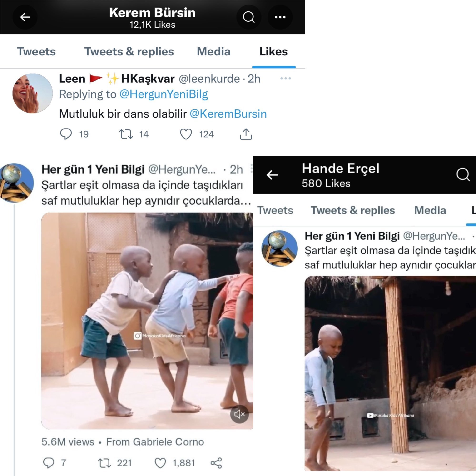This screenshot has height=476, width=476.
Task: Reply to Leen's tweet with comment icon
Action: tap(66, 134)
